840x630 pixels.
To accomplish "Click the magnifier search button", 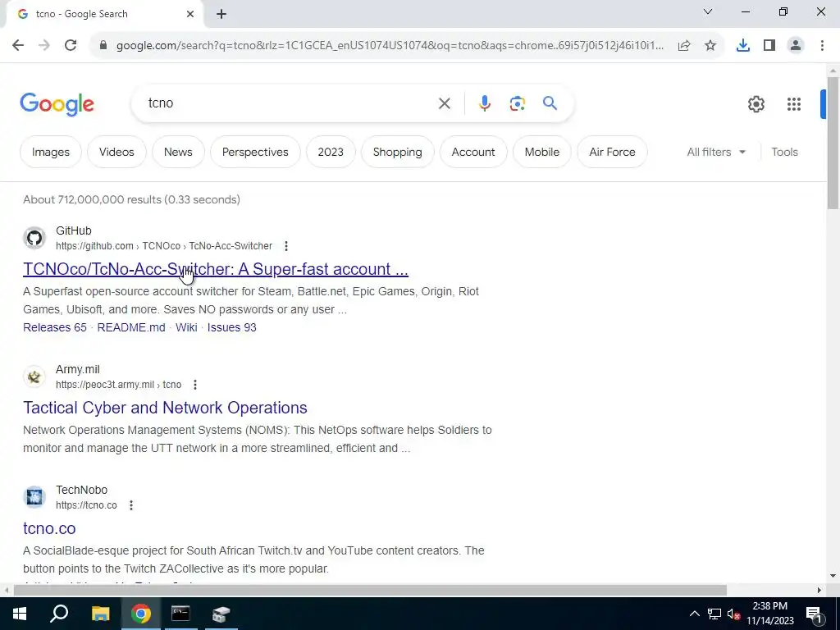I will [x=550, y=103].
